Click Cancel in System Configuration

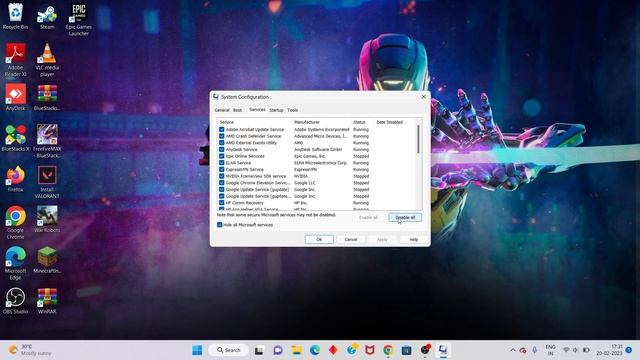pyautogui.click(x=351, y=240)
